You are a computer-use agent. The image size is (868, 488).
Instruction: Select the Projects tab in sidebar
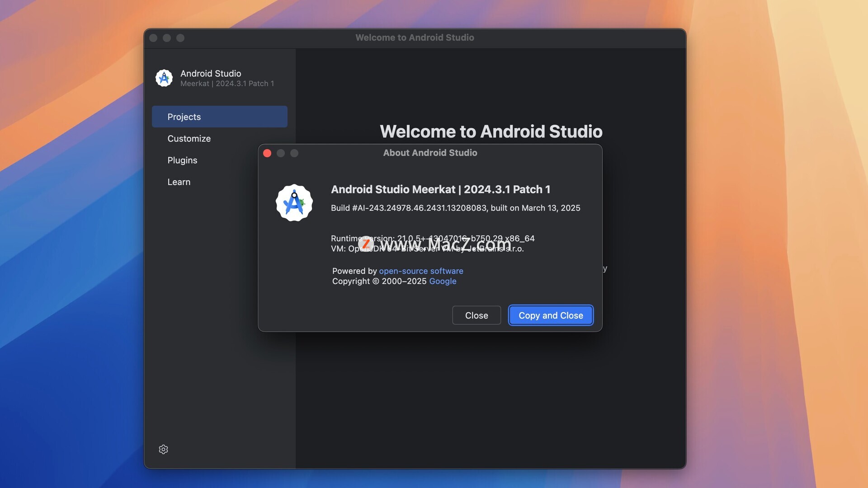(x=220, y=117)
